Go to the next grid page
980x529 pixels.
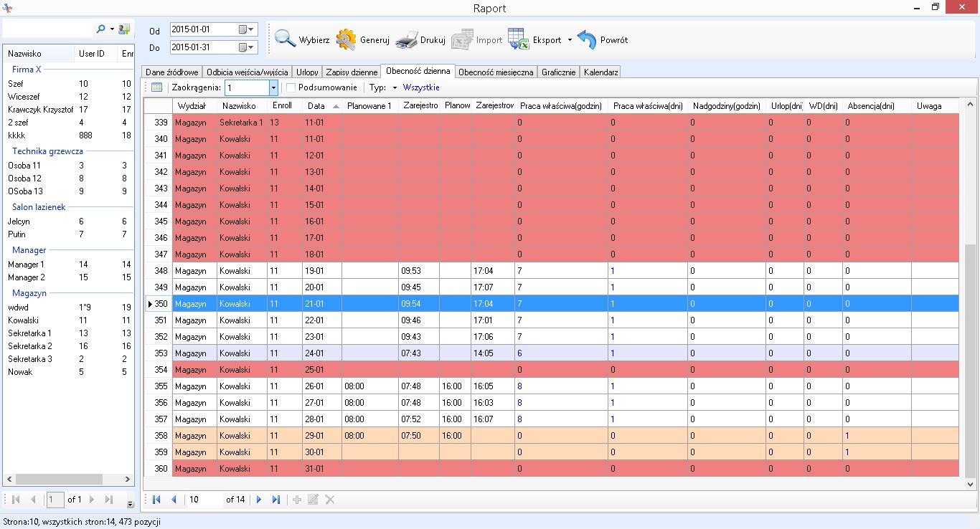[259, 500]
